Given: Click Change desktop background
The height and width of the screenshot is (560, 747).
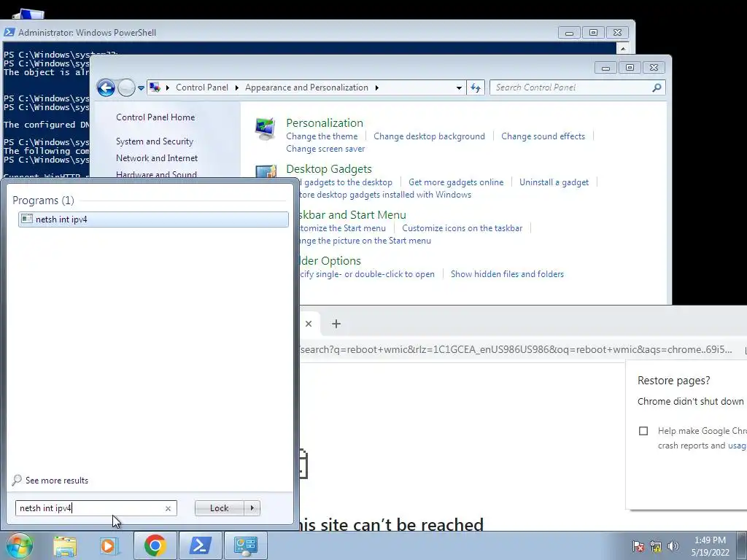Looking at the screenshot, I should point(429,136).
